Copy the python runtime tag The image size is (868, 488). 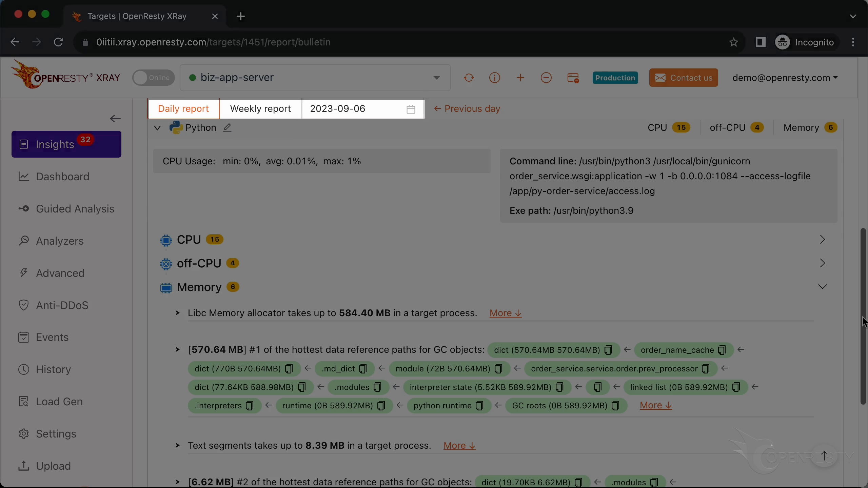[x=479, y=406]
